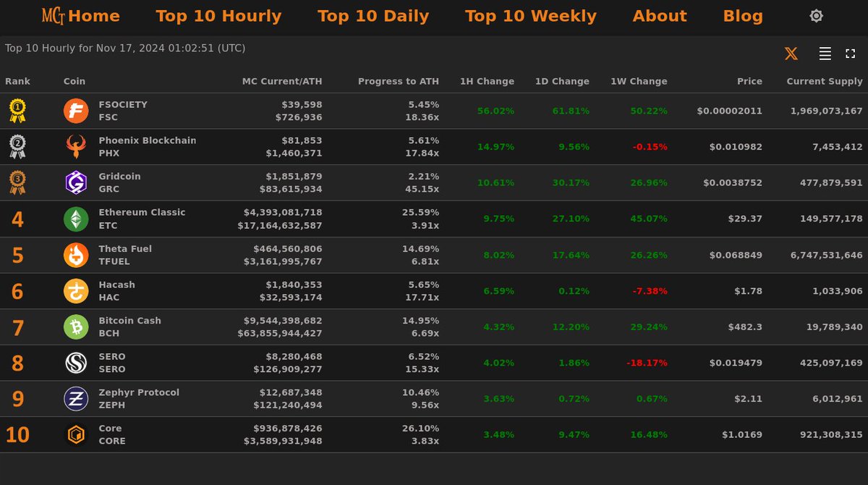This screenshot has height=485, width=868.
Task: Click the gold first-place medal icon
Action: point(17,111)
